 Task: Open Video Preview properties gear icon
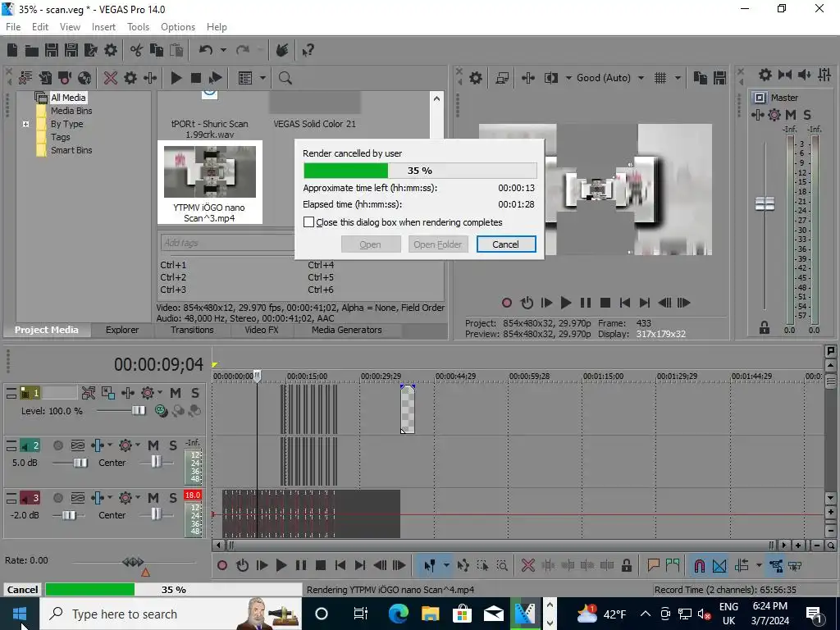[x=476, y=78]
